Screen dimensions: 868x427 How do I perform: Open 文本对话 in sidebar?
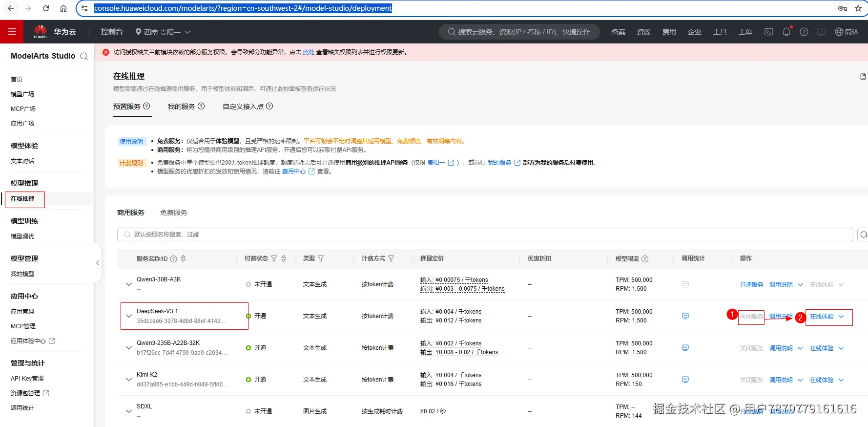(22, 161)
